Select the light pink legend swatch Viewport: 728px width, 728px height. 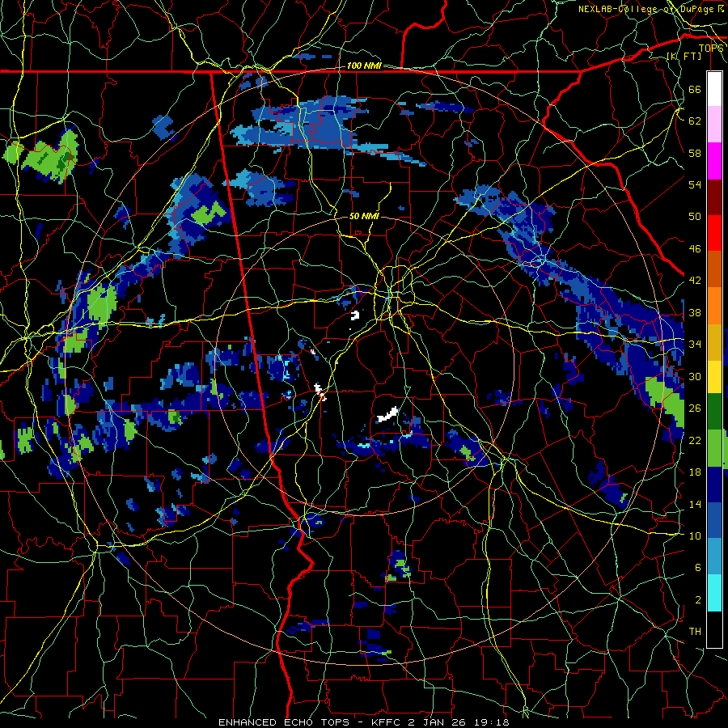click(714, 124)
